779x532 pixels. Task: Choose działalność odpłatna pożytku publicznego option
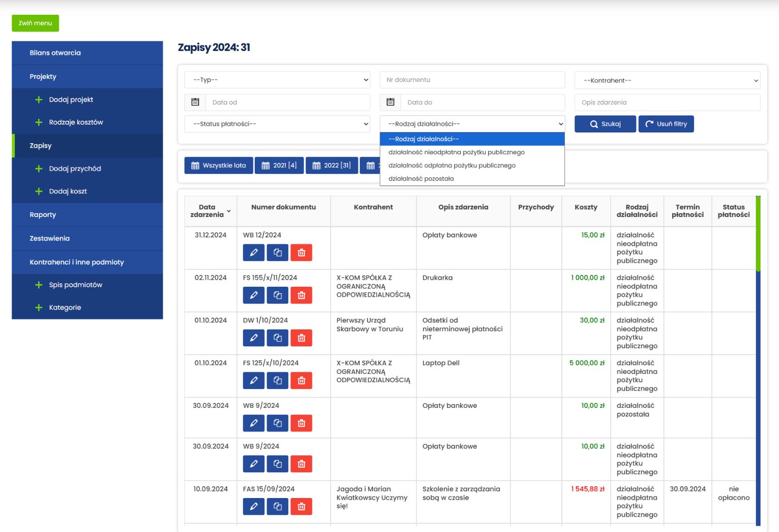click(x=452, y=166)
